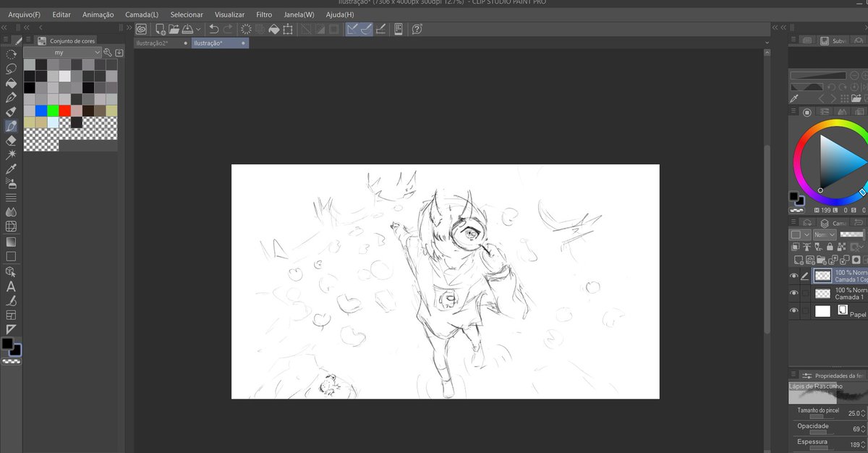This screenshot has width=868, height=453.
Task: Open the Animação menu
Action: 98,14
